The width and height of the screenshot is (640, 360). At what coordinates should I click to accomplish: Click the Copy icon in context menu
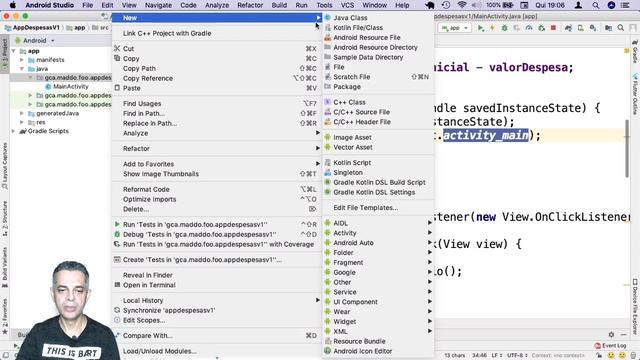(117, 58)
